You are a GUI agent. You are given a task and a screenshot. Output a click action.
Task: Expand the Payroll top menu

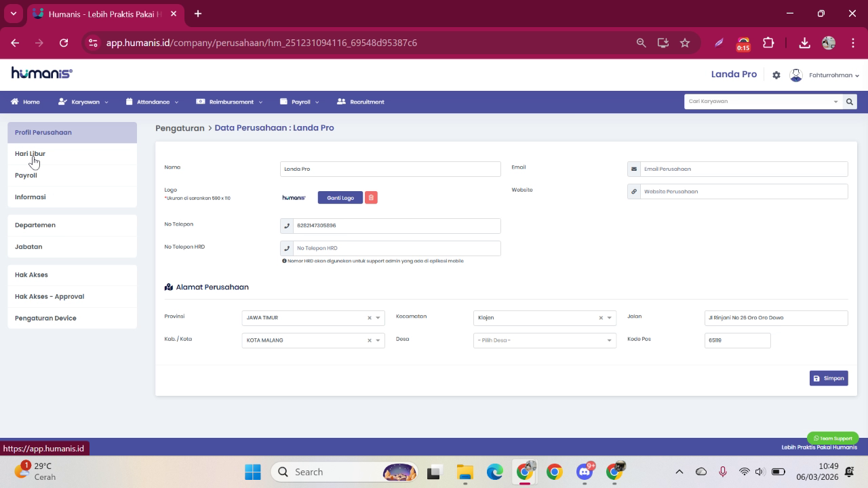(x=299, y=102)
